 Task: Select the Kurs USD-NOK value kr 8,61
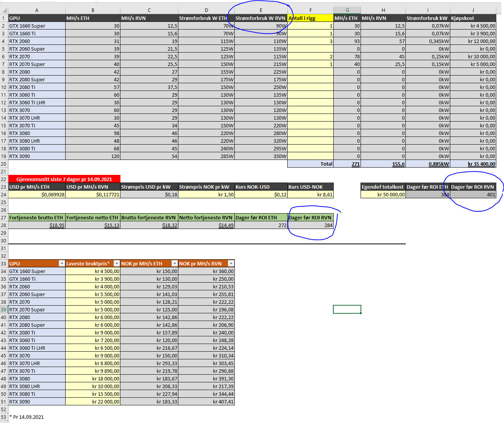coord(310,194)
